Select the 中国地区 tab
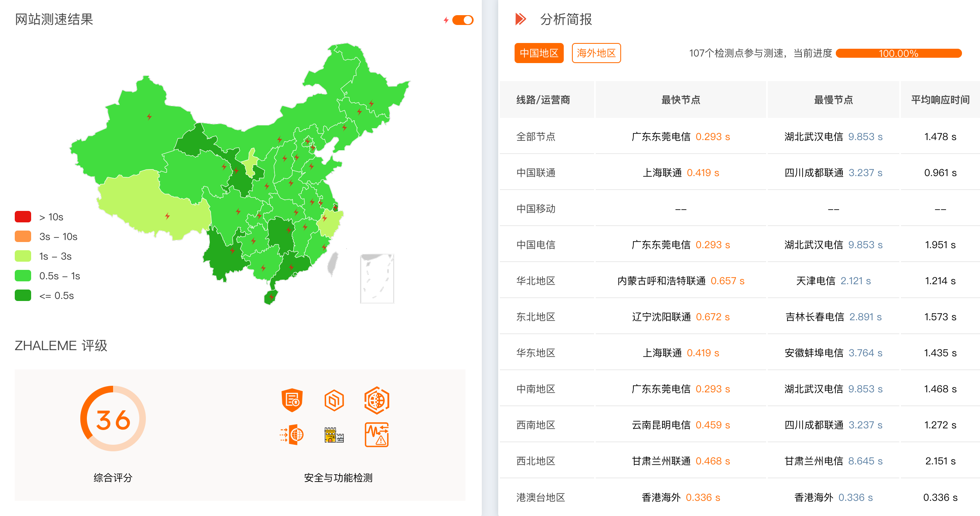The image size is (980, 516). (539, 53)
